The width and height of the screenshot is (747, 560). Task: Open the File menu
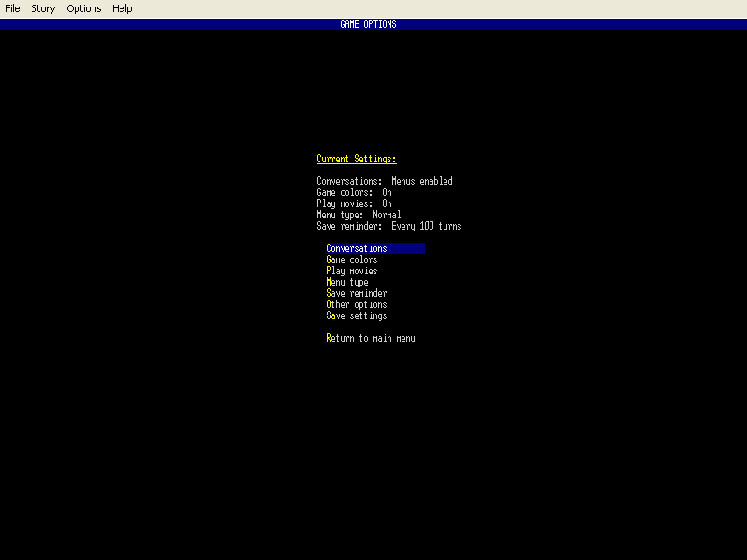click(12, 8)
